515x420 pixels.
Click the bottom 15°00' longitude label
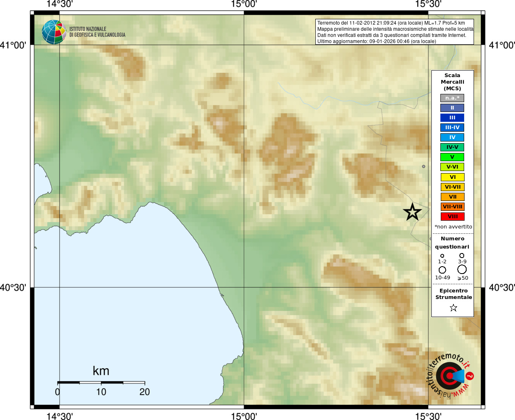click(244, 416)
